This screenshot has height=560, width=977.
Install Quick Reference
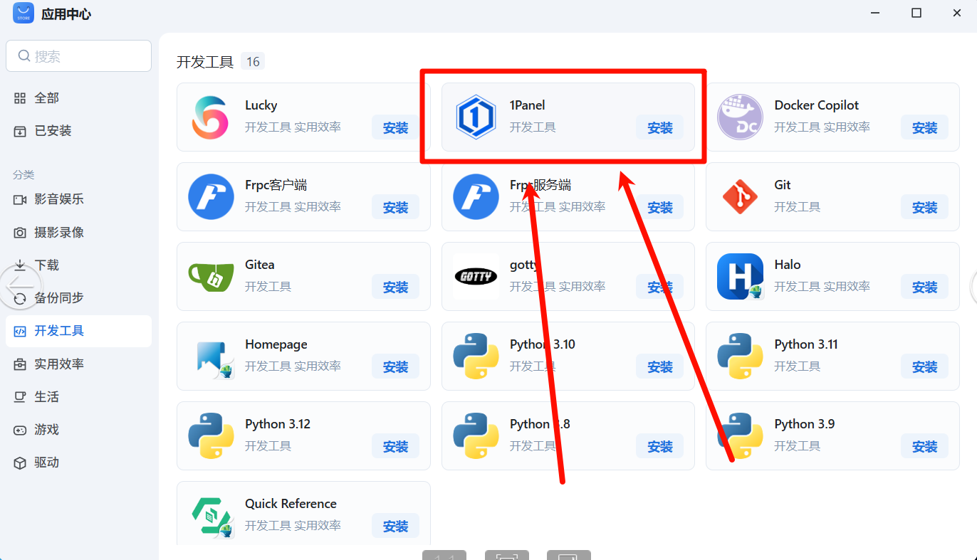[395, 526]
